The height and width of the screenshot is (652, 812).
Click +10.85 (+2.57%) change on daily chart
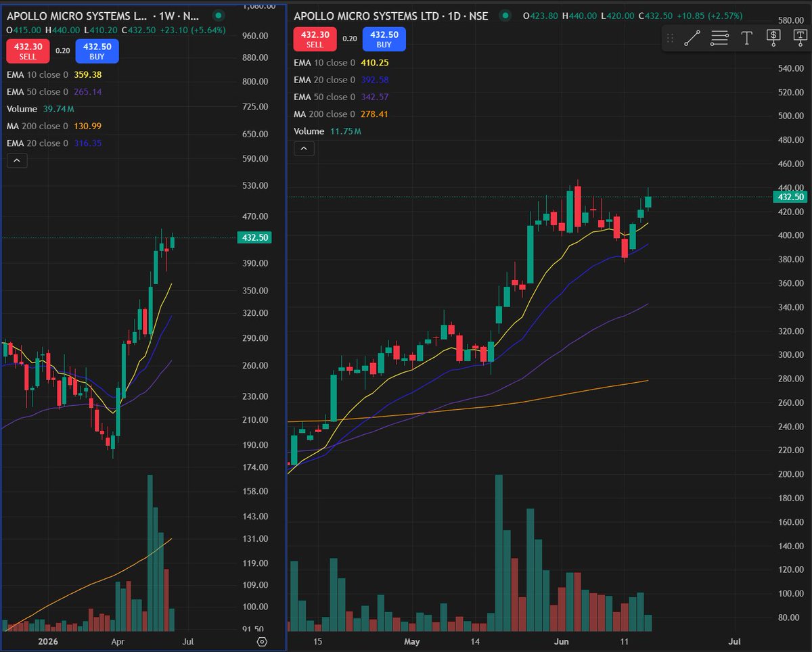[x=710, y=15]
